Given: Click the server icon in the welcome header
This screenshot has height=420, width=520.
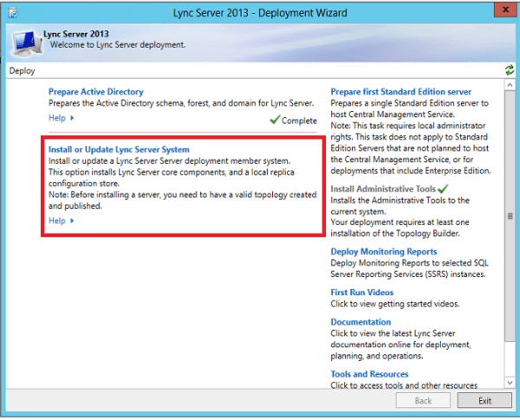Looking at the screenshot, I should [25, 40].
